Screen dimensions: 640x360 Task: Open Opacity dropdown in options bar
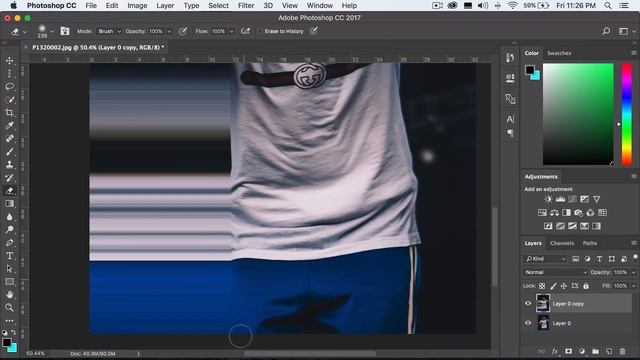(169, 31)
